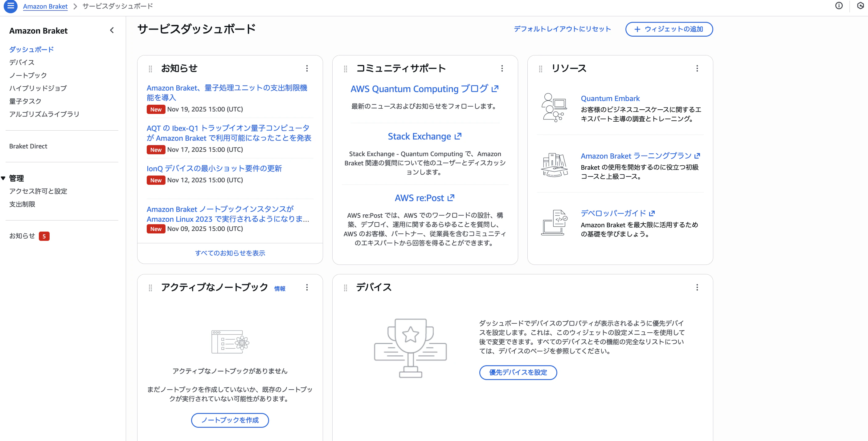Image resolution: width=868 pixels, height=441 pixels.
Task: Open 支出制限 in the sidebar
Action: [x=22, y=204]
